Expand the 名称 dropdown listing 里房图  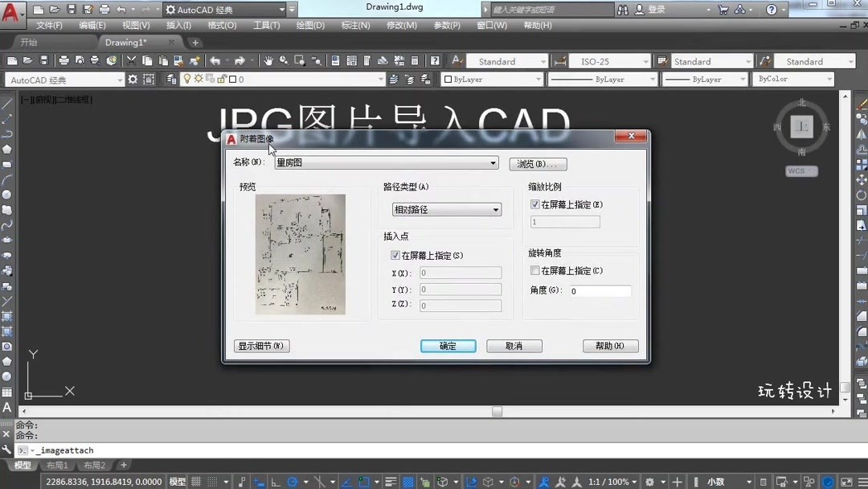[493, 162]
